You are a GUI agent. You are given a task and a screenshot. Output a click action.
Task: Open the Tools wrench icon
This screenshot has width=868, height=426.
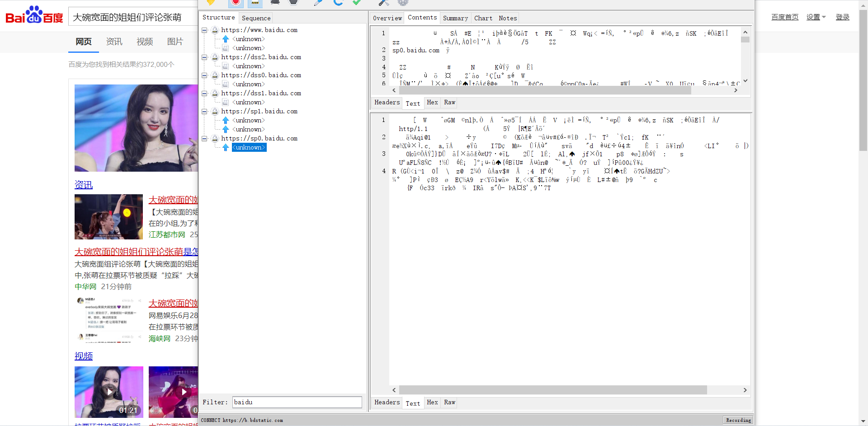384,2
